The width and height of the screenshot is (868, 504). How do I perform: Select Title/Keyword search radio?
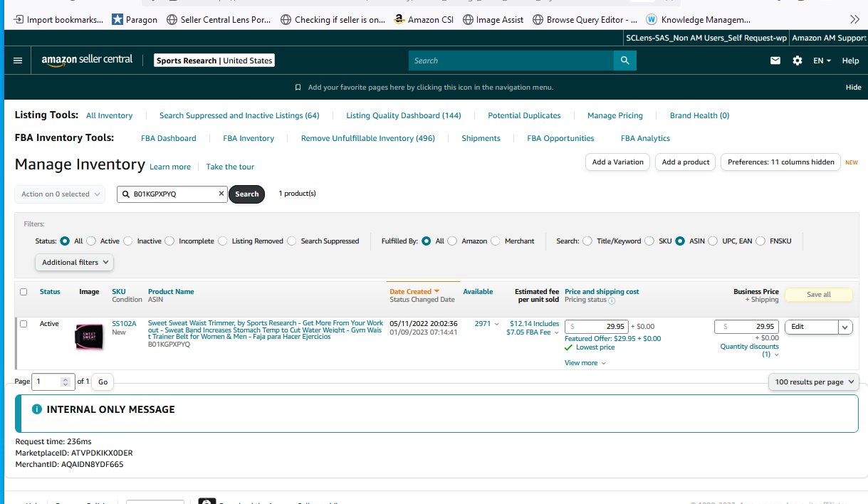(587, 241)
